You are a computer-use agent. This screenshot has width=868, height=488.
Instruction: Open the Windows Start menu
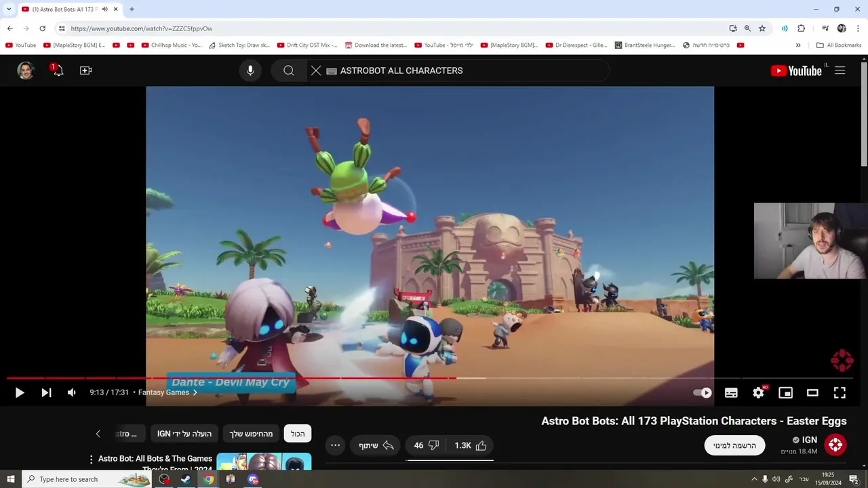[x=11, y=479]
